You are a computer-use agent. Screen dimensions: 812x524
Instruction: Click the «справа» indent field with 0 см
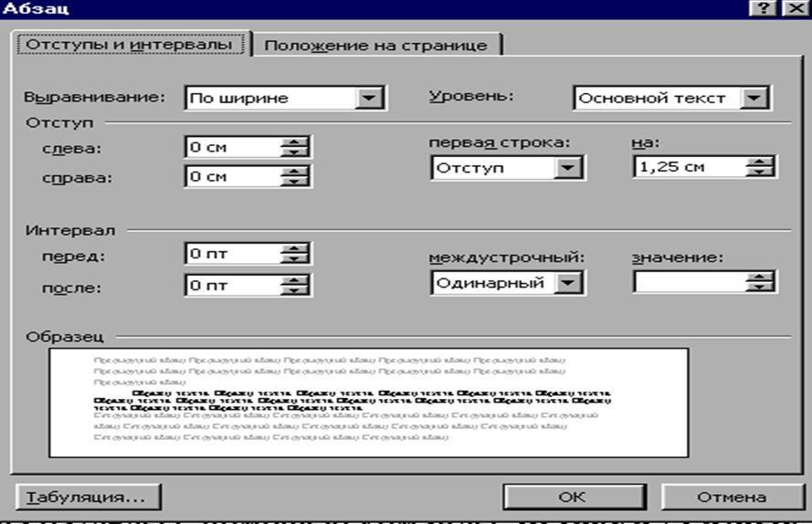[233, 176]
